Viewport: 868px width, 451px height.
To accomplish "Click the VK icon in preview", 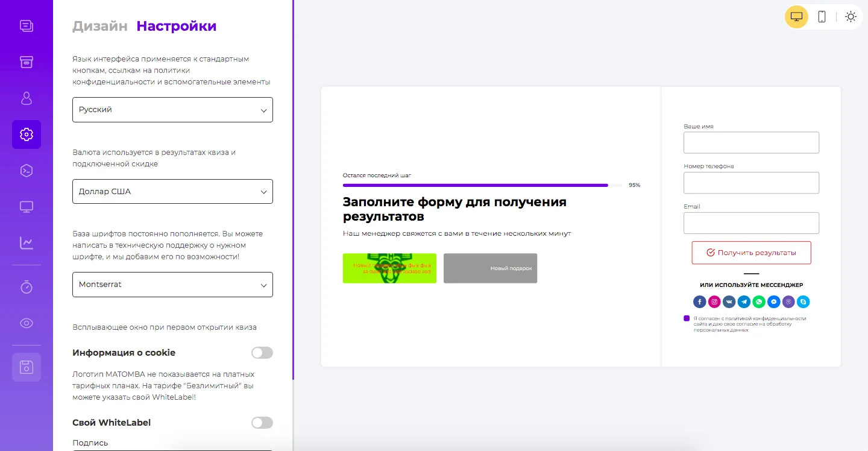I will tap(729, 302).
